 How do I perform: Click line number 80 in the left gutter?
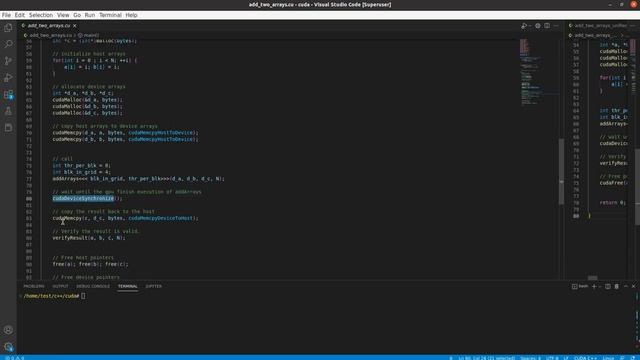pyautogui.click(x=29, y=199)
